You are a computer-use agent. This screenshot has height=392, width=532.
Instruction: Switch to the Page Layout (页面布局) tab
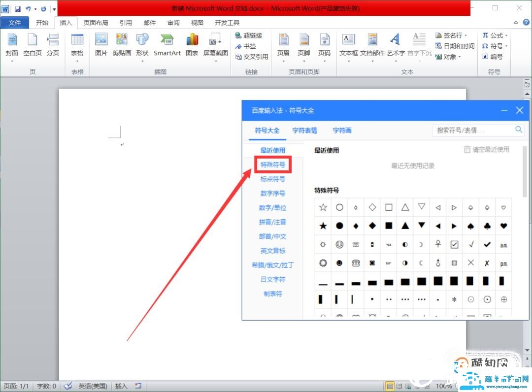96,23
